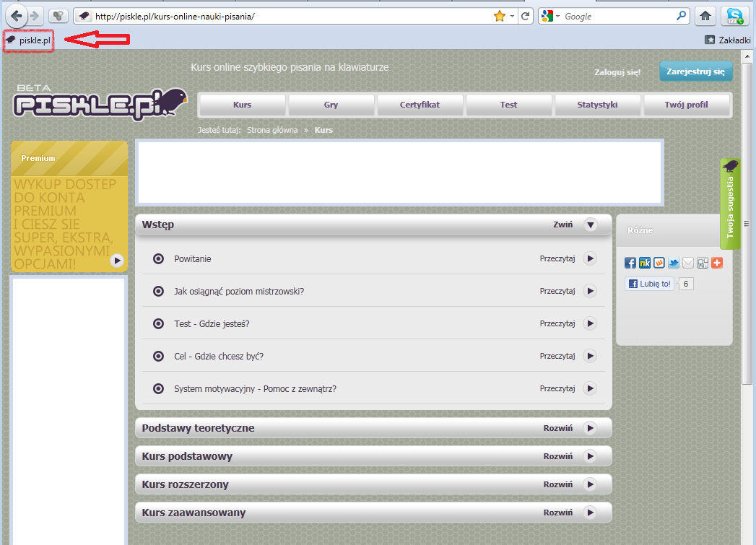Switch to the Statystyki tab
Image resolution: width=756 pixels, height=545 pixels.
597,105
